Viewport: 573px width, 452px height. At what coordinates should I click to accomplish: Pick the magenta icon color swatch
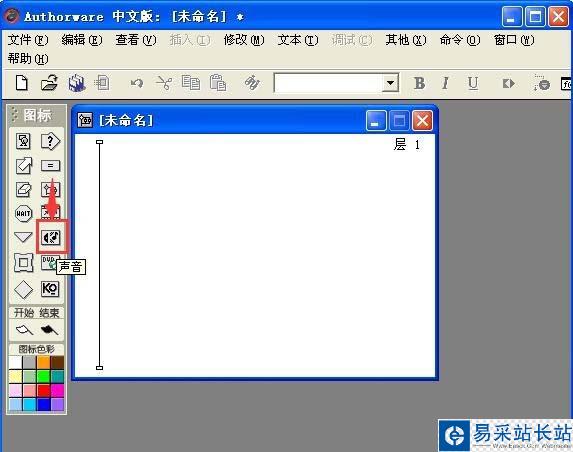(x=57, y=391)
